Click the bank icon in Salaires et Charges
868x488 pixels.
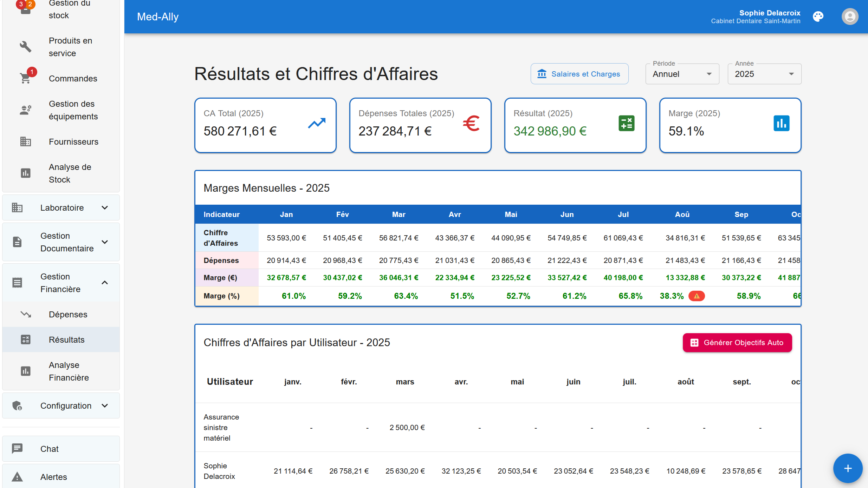coord(542,74)
